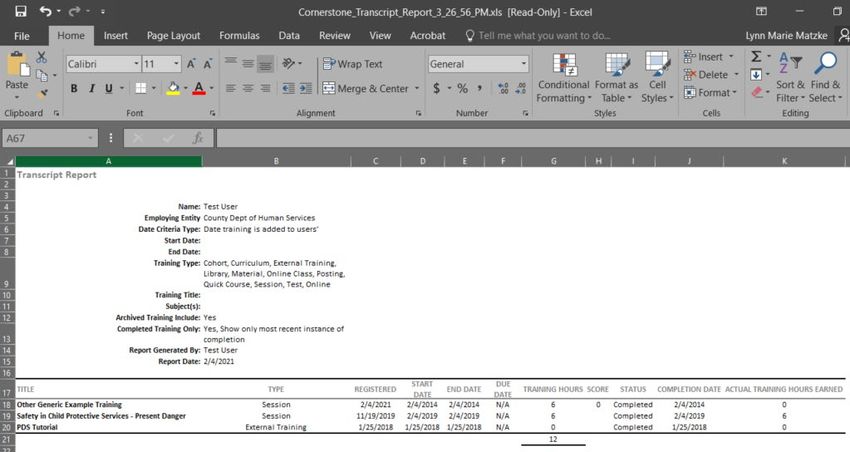The height and width of the screenshot is (452, 850).
Task: Click the Undo arrow icon
Action: click(46, 11)
